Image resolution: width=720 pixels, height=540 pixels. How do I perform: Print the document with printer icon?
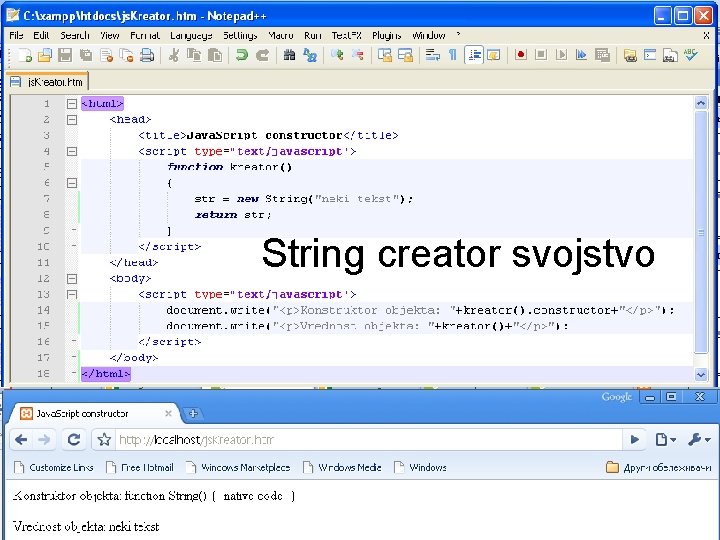[147, 56]
